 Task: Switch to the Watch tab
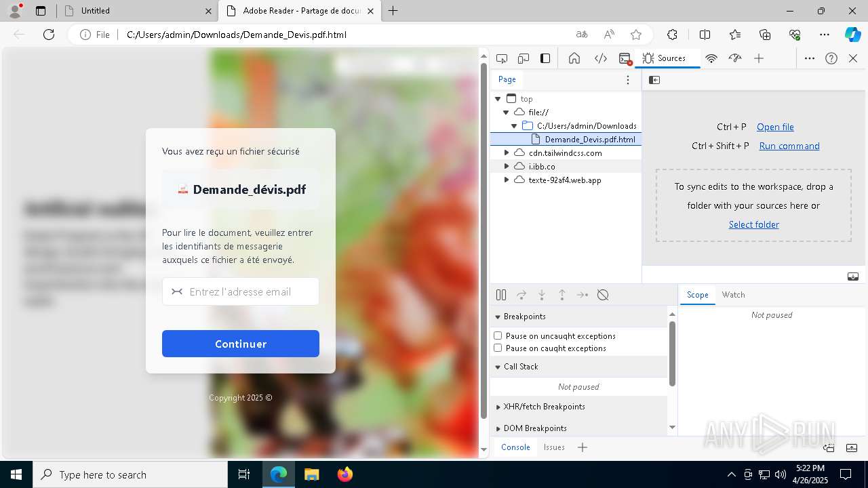coord(733,295)
